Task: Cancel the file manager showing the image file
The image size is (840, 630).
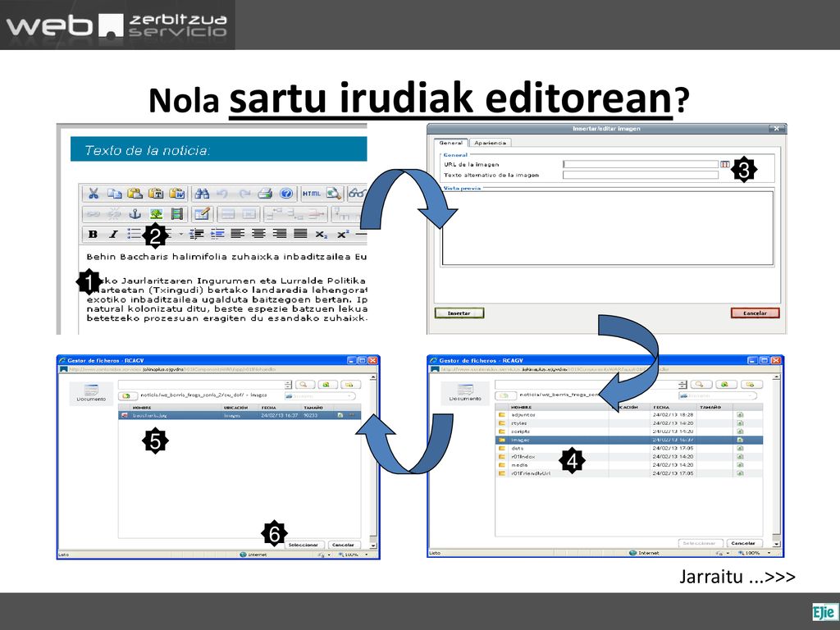Action: click(343, 545)
